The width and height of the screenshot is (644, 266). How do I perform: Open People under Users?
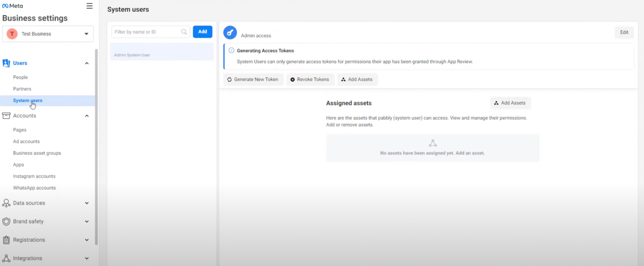click(x=20, y=77)
